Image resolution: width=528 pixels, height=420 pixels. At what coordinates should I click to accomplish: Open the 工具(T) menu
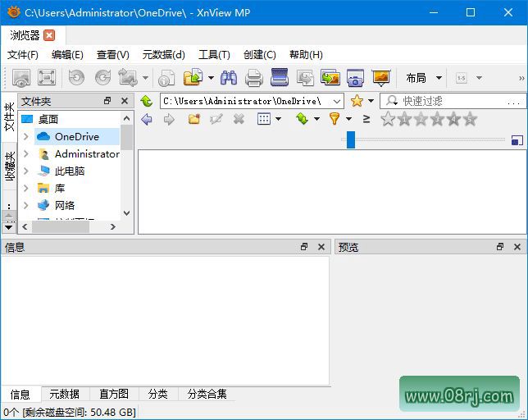[x=214, y=55]
